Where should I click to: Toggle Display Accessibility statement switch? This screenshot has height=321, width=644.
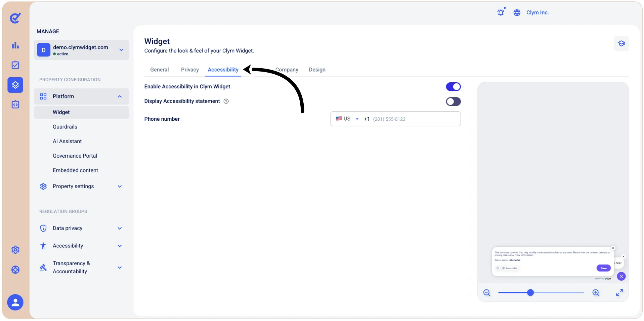coord(453,102)
